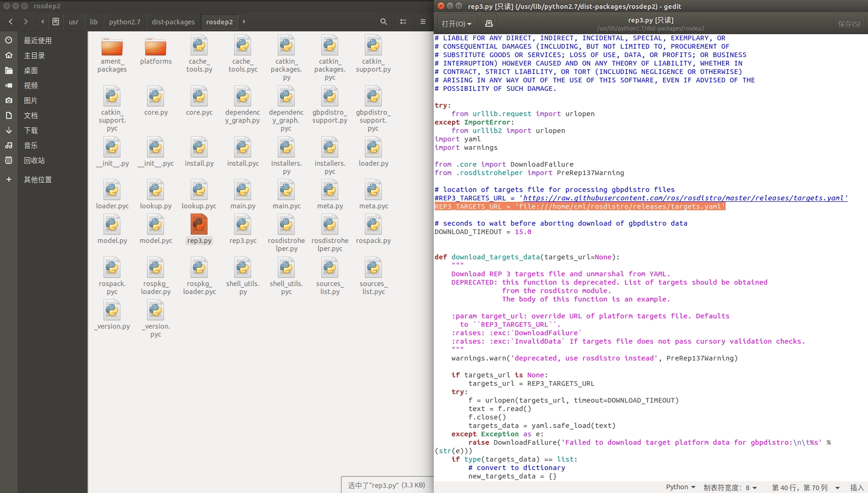This screenshot has height=493, width=868.
Task: Select 最近使用 (Recent) in the sidebar
Action: click(37, 40)
